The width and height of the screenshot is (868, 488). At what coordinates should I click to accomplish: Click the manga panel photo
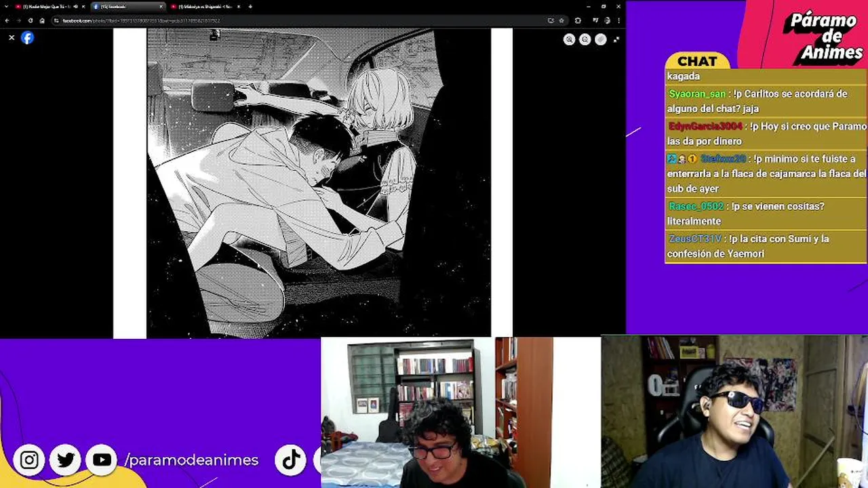click(x=319, y=183)
